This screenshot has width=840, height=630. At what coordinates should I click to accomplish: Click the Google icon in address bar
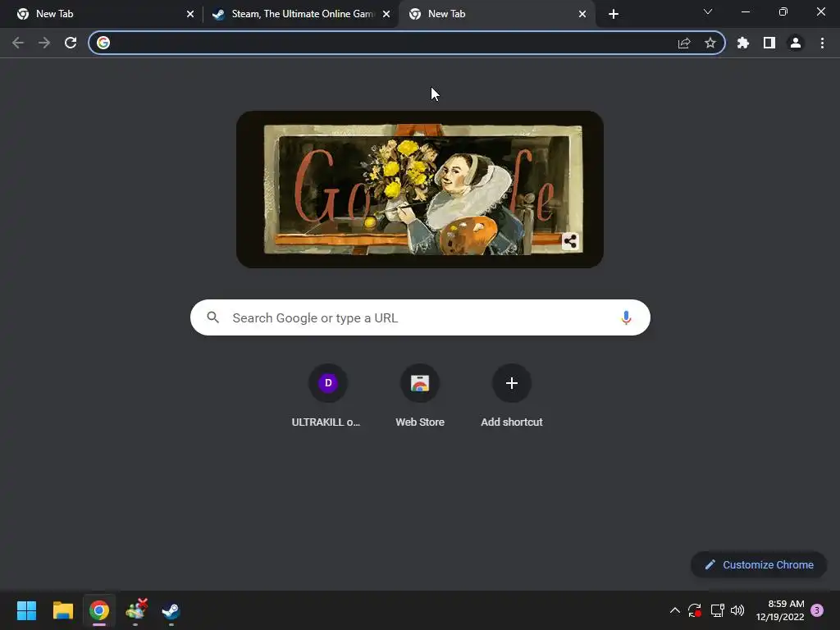[103, 43]
